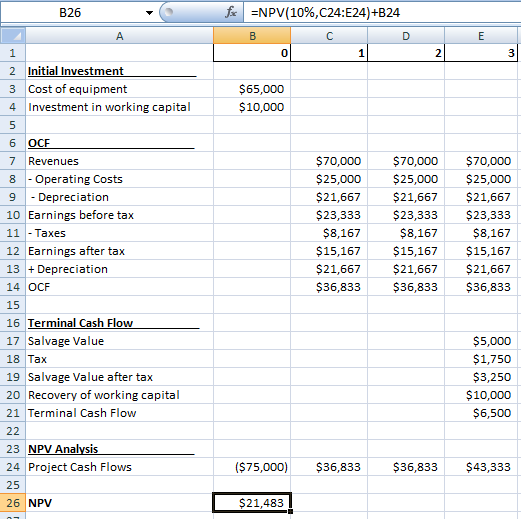Screen dimensions: 521x519
Task: Click the Insert Function fx icon
Action: point(231,13)
